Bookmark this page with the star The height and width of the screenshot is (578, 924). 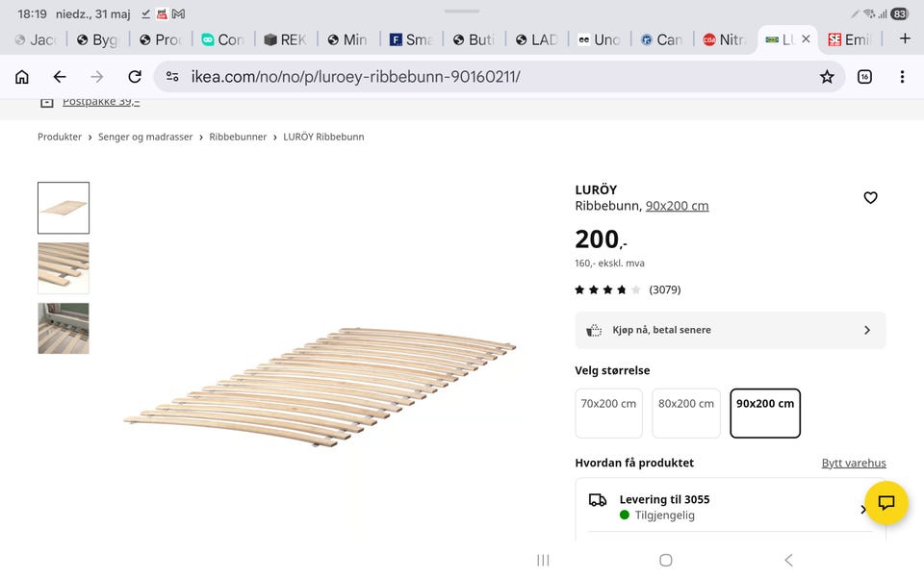point(827,77)
